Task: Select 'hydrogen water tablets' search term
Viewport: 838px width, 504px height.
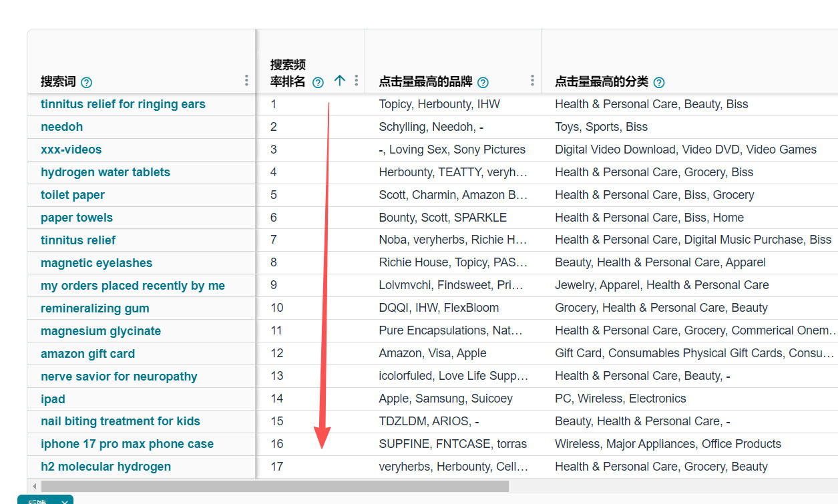Action: 106,172
